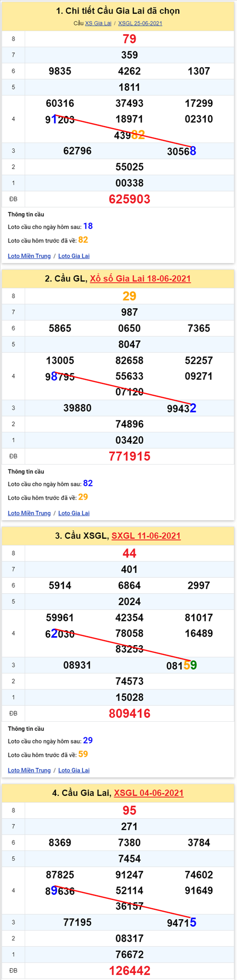Click Loto Gia Lai link in section 1
Screen dimensions: 237x980
pyautogui.click(x=74, y=256)
